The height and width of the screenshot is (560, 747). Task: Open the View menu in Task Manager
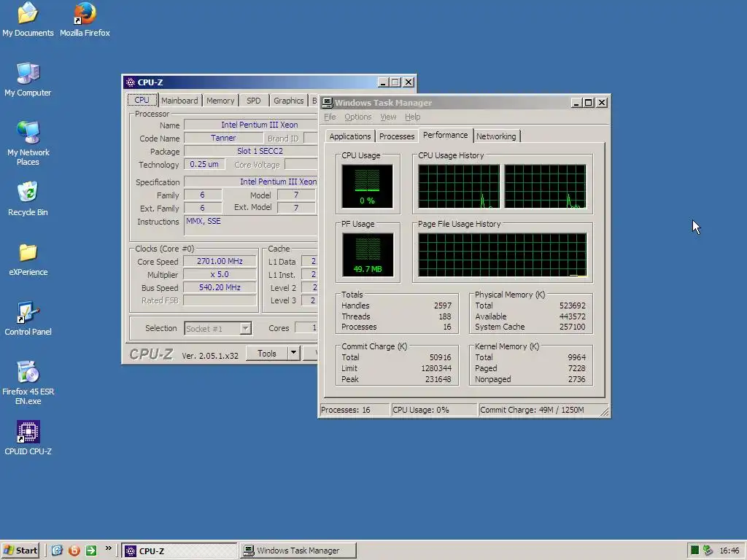[x=388, y=117]
